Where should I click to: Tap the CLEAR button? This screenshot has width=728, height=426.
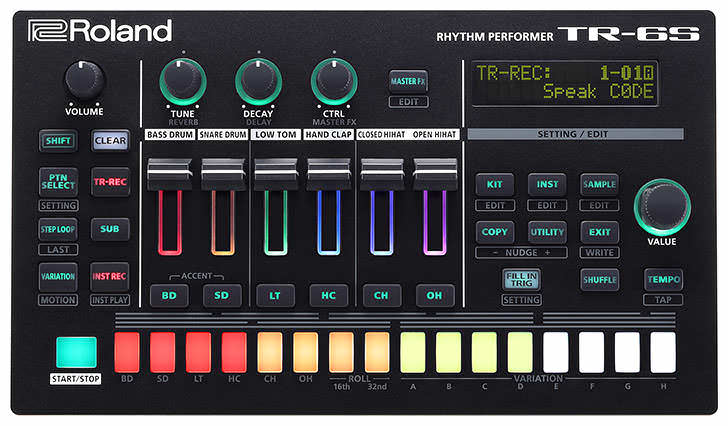tap(110, 141)
